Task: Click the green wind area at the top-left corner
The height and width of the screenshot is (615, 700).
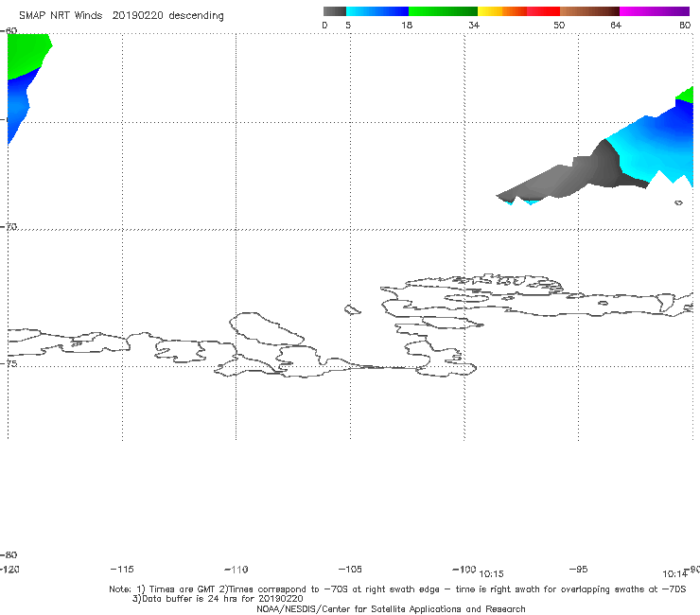Action: pyautogui.click(x=26, y=55)
